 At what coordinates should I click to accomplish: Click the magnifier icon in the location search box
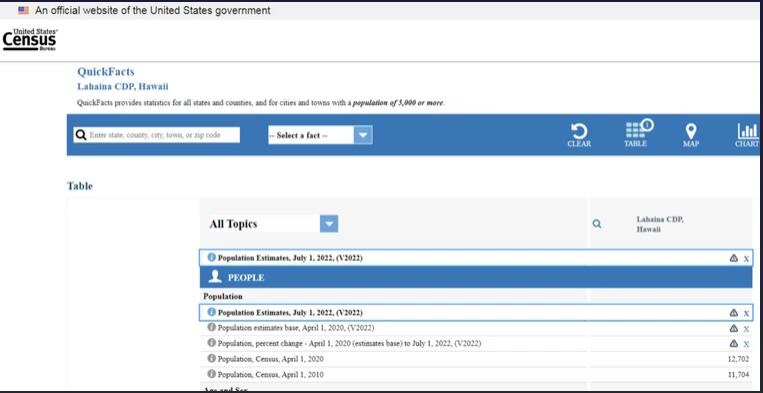pos(81,135)
